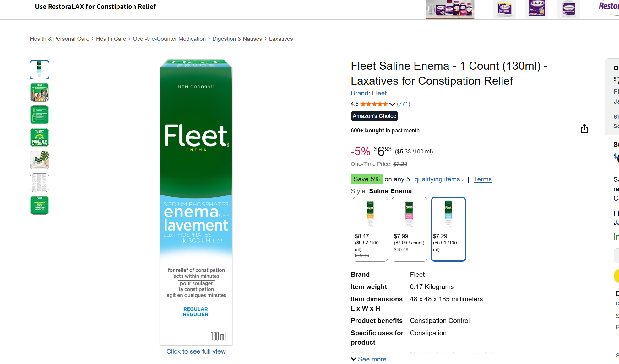Click the share icon

pos(584,128)
